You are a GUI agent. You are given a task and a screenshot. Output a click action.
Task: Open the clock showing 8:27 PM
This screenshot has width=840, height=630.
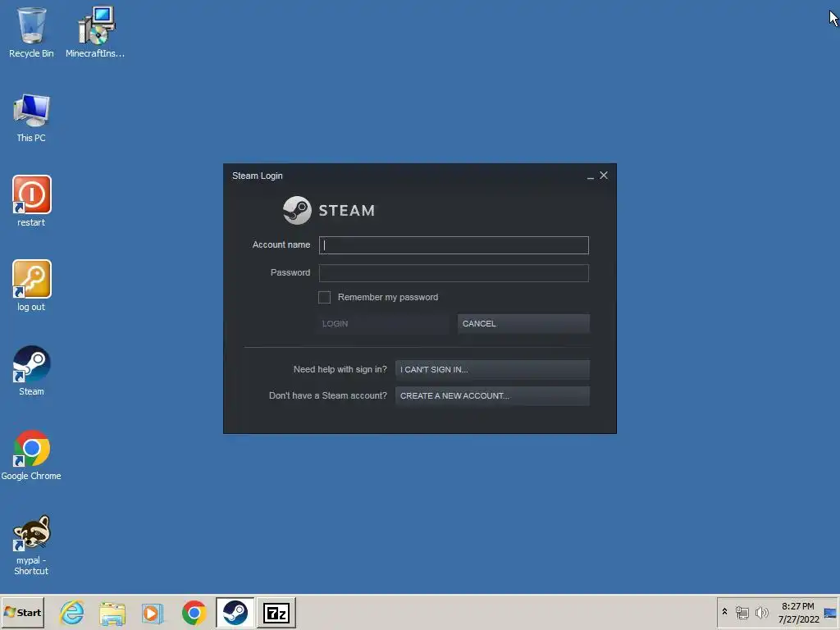pos(798,612)
